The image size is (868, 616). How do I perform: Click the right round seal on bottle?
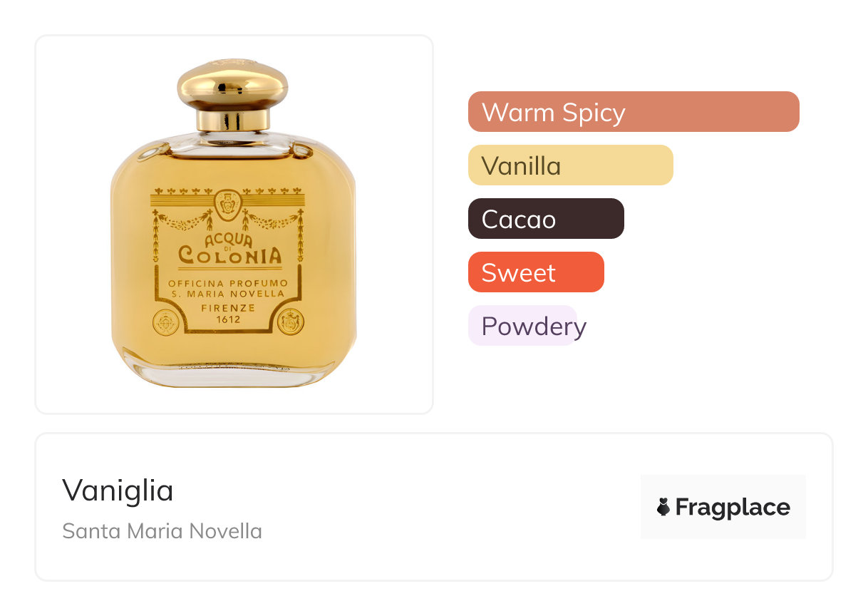(x=291, y=323)
